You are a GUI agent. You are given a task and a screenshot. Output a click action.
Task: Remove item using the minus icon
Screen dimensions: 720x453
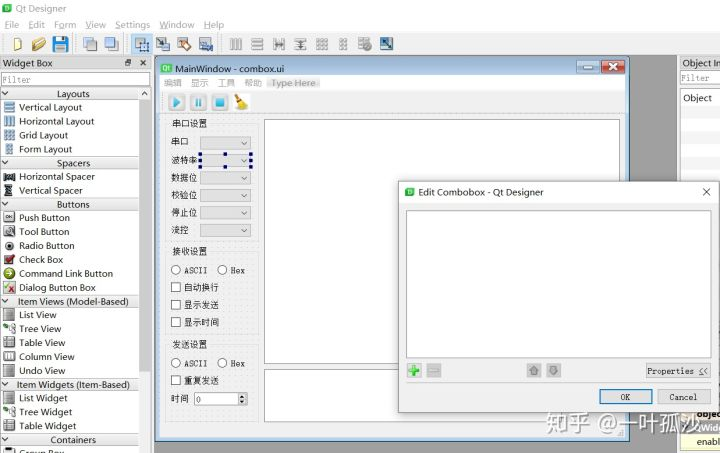[434, 370]
